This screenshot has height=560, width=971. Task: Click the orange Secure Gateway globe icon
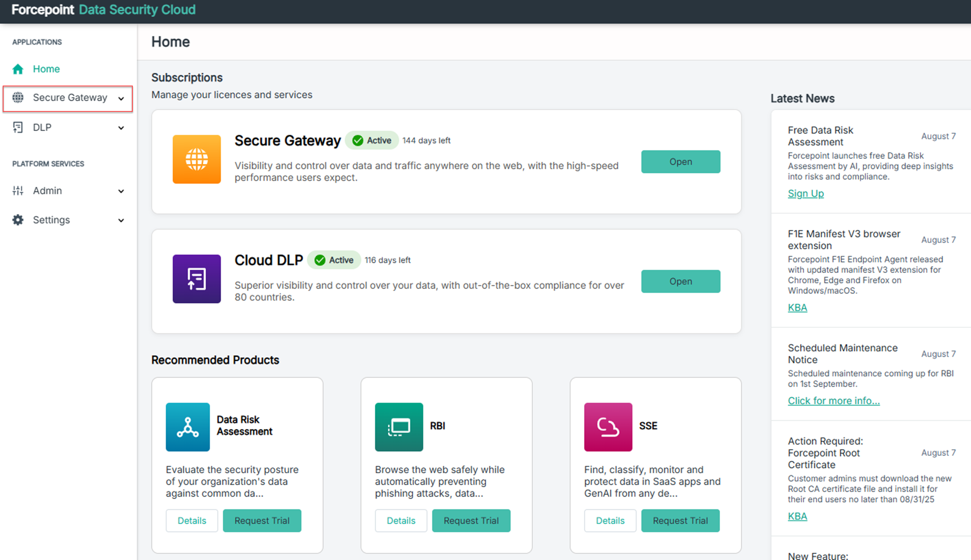pyautogui.click(x=197, y=159)
